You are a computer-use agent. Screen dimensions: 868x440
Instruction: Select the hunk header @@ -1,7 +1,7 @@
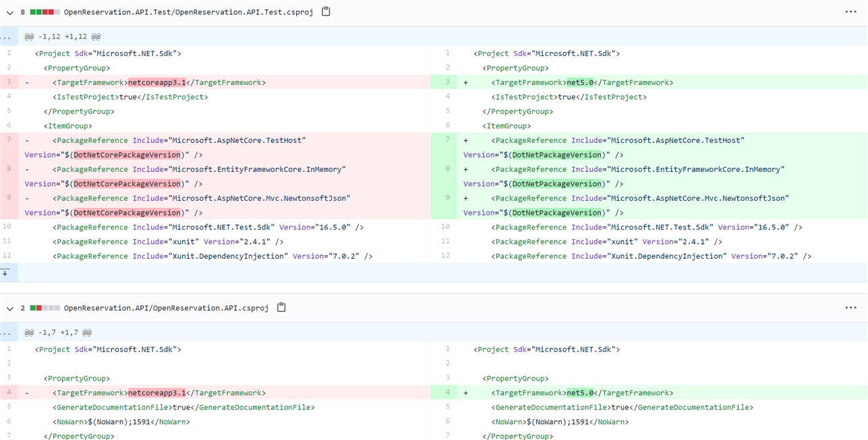tap(58, 332)
